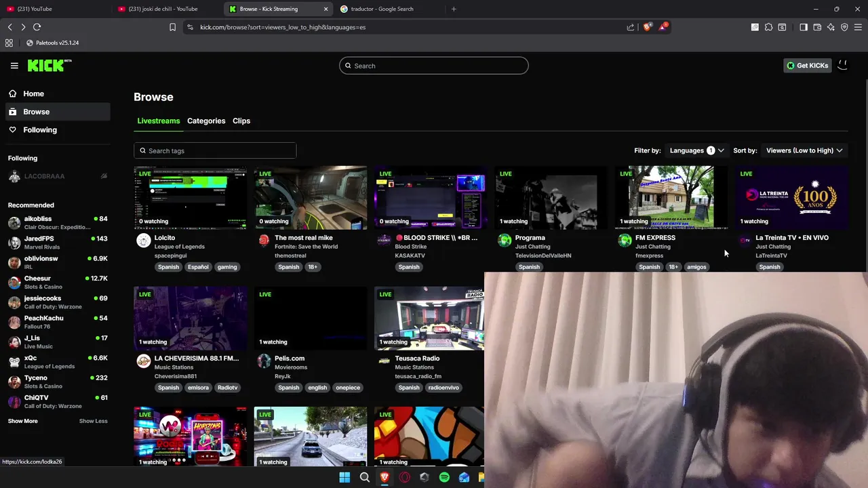Open aikobliss recommended channel

[x=58, y=223]
